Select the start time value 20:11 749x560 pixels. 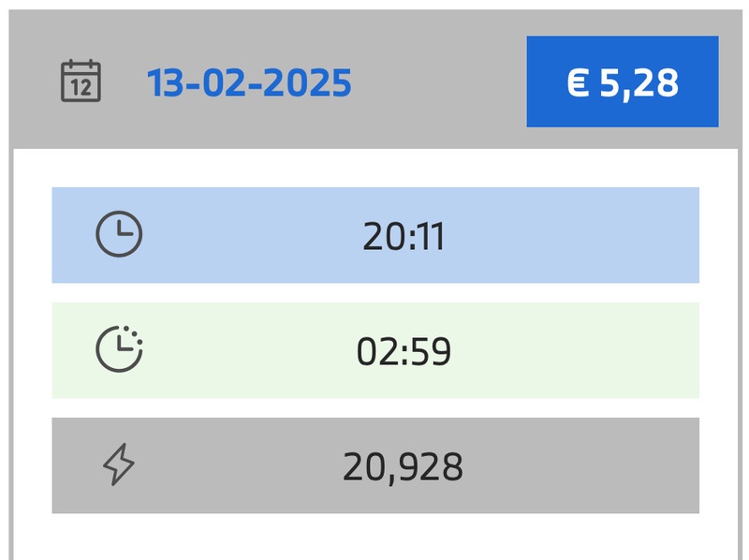(404, 237)
